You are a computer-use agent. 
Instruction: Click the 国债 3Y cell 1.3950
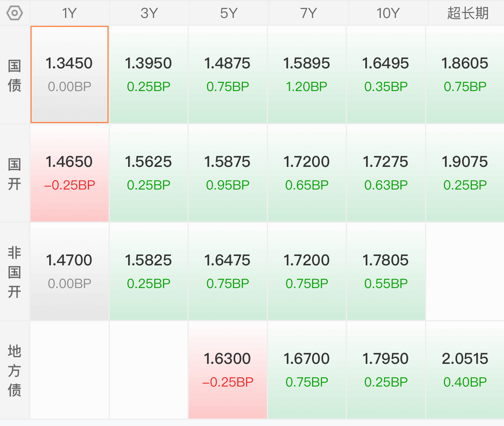point(148,75)
